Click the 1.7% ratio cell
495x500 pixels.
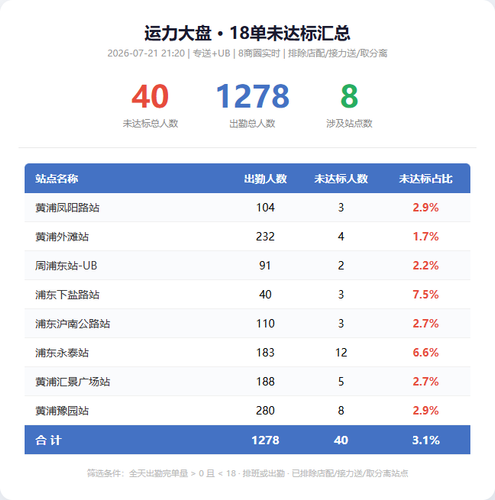click(x=426, y=237)
